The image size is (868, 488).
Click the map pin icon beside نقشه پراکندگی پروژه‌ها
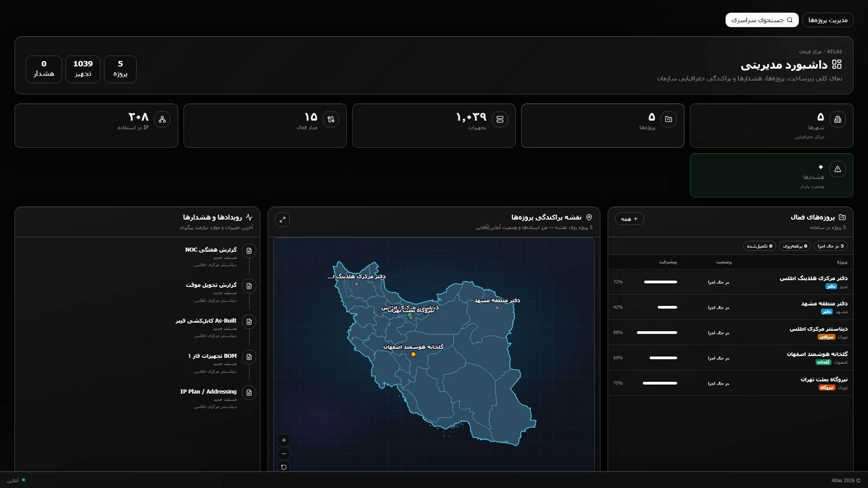coord(589,217)
